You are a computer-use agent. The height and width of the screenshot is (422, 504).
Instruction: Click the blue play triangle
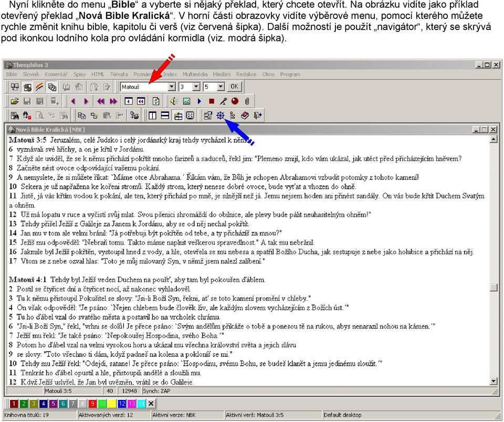tap(199, 101)
